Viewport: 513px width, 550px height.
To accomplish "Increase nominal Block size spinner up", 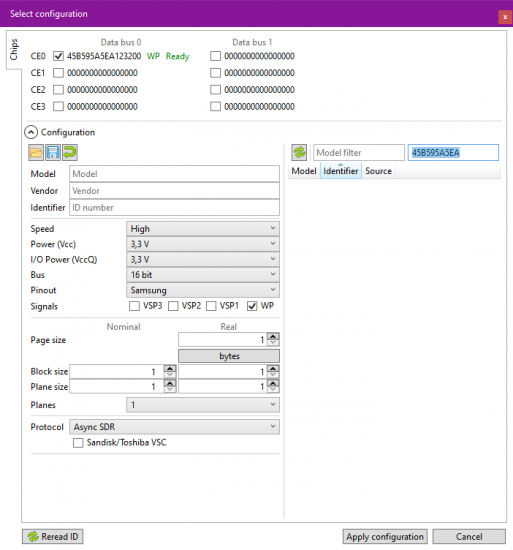I will coord(170,368).
